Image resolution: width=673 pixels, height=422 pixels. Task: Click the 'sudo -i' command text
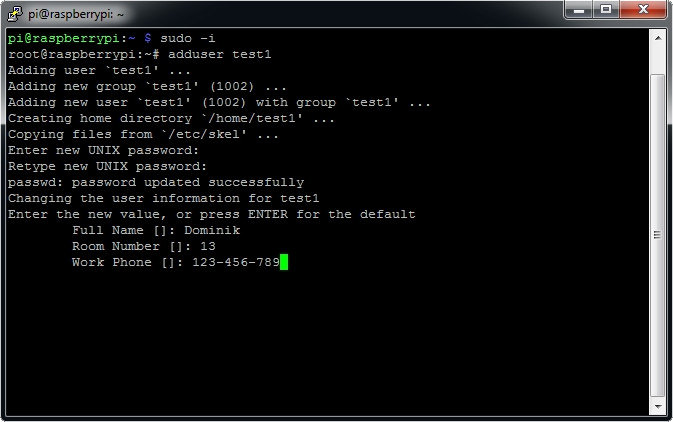click(x=188, y=38)
